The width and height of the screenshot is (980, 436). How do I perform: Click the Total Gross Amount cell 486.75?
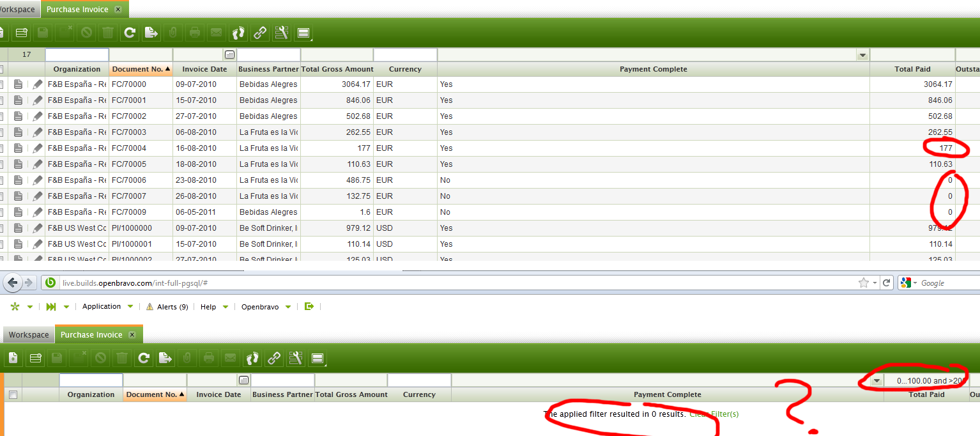click(337, 180)
